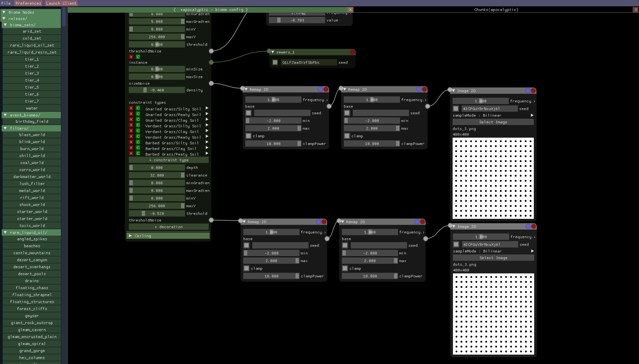Open sampleMode dropdown arrow in upper Image 2D
The width and height of the screenshot is (639, 364).
[532, 115]
